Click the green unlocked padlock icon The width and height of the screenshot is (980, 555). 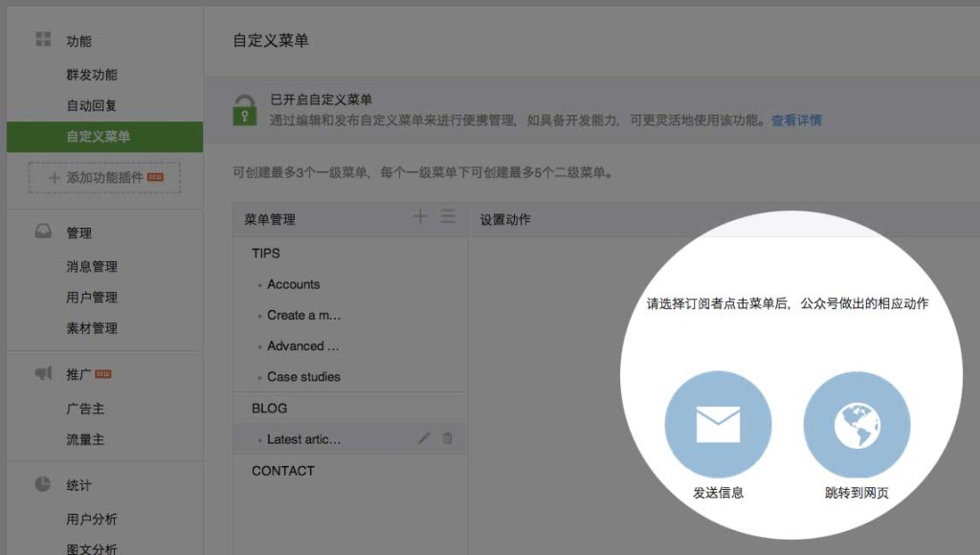(245, 109)
